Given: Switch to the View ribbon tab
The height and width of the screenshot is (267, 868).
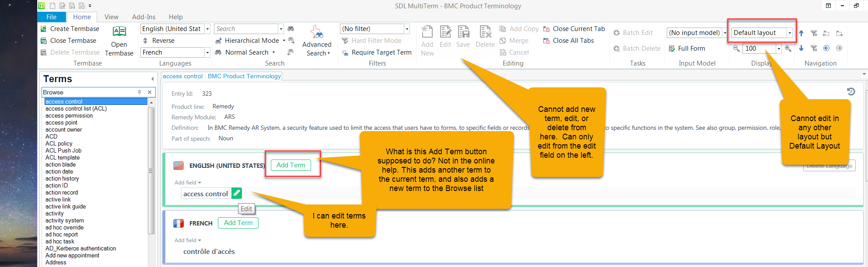Looking at the screenshot, I should (x=111, y=17).
